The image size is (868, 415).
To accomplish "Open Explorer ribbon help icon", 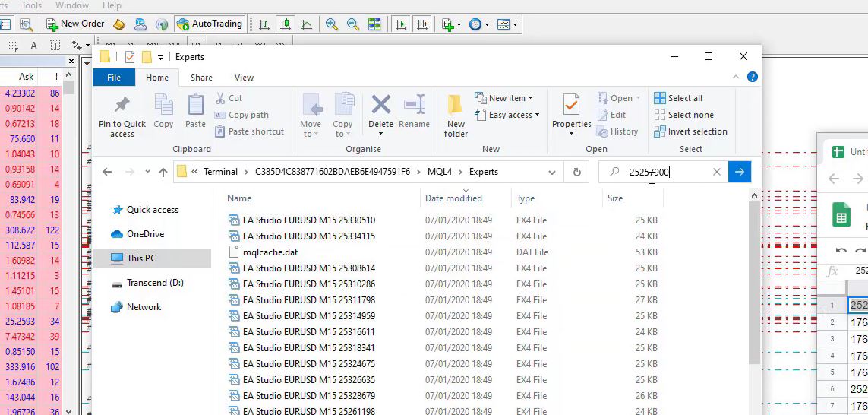I will point(752,77).
